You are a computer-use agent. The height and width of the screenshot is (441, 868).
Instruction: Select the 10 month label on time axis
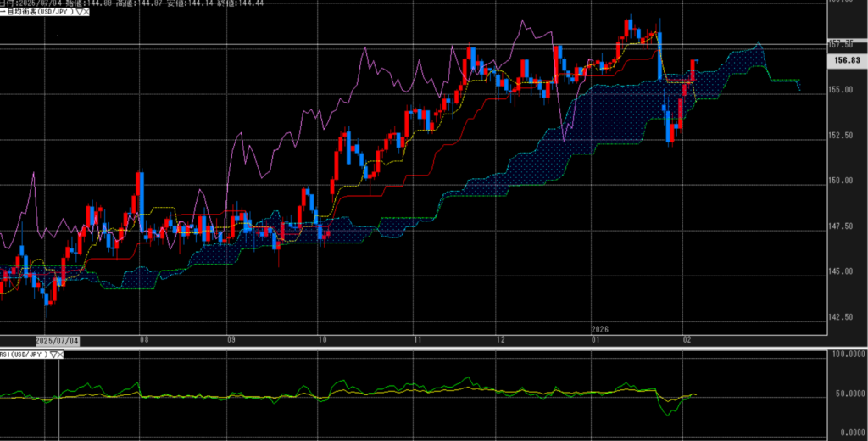click(x=321, y=339)
